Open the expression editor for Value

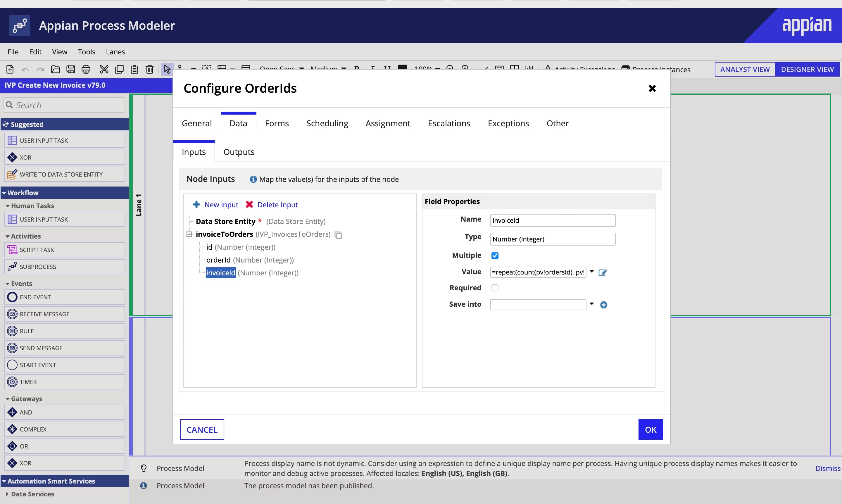603,272
